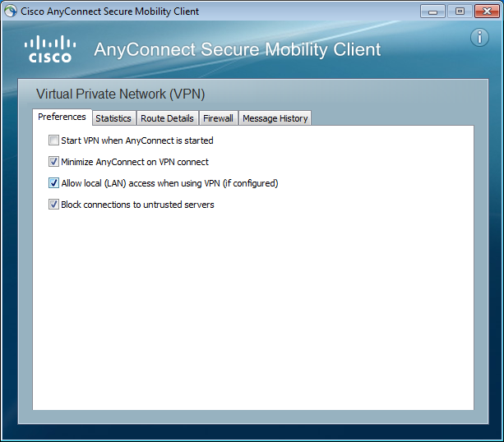Click the 'Allow local (LAN) access' label text
Image resolution: width=504 pixels, height=442 pixels.
tap(169, 183)
